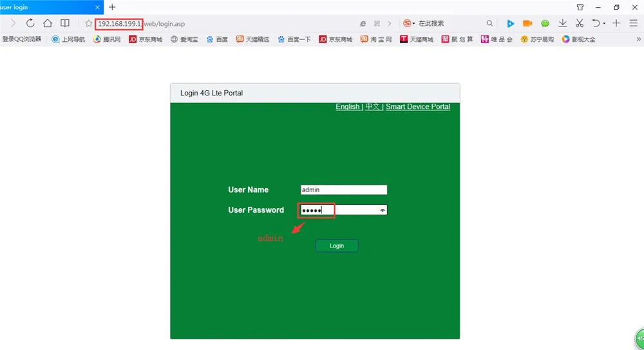Bookmark this page with the star icon
Screen dimensions: 644x350
point(88,24)
